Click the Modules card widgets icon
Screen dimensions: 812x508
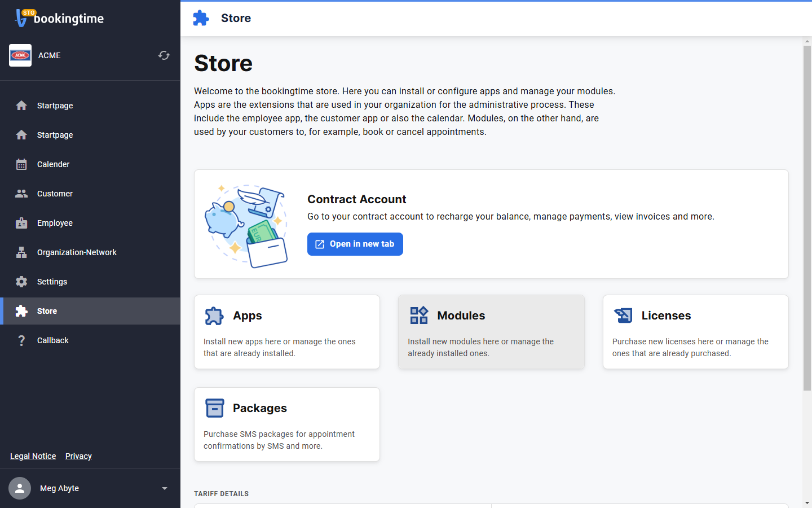pyautogui.click(x=419, y=316)
